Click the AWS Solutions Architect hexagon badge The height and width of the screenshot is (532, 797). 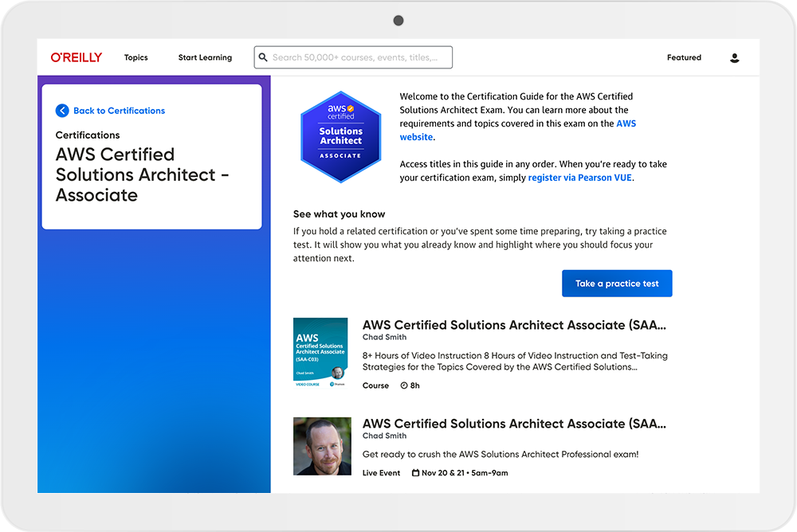(x=340, y=137)
